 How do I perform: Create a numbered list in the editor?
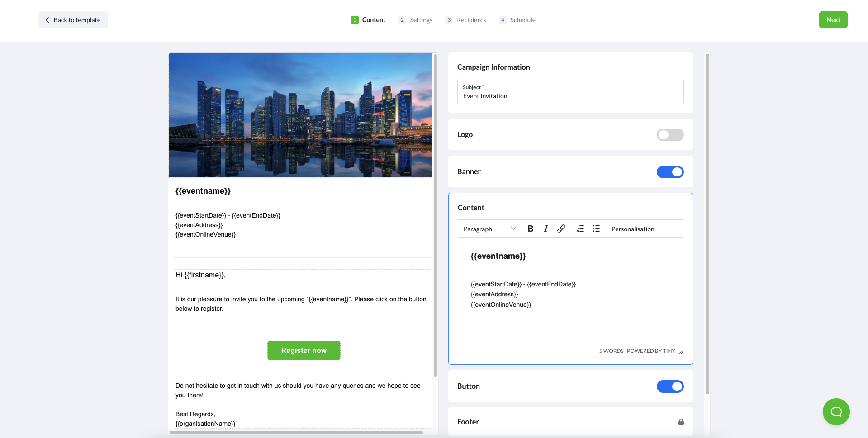point(580,229)
